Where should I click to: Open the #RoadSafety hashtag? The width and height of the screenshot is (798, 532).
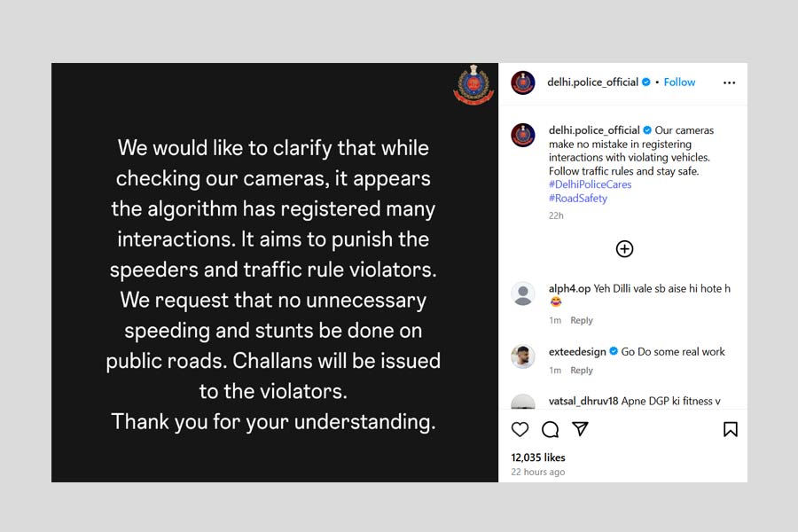click(578, 198)
